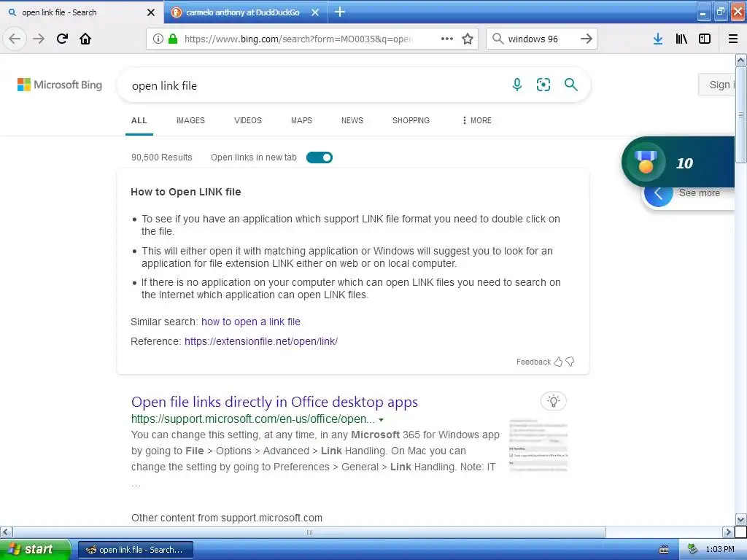
Task: Open the extensionfile.net reference link
Action: point(261,341)
